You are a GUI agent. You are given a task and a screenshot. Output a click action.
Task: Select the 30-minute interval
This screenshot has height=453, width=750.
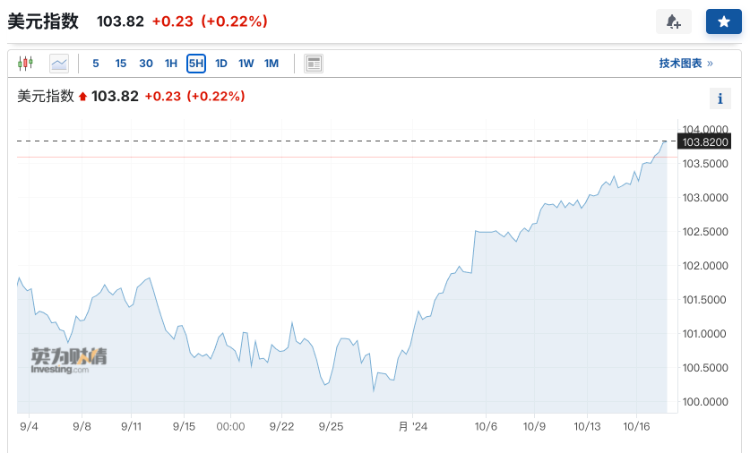click(x=146, y=63)
